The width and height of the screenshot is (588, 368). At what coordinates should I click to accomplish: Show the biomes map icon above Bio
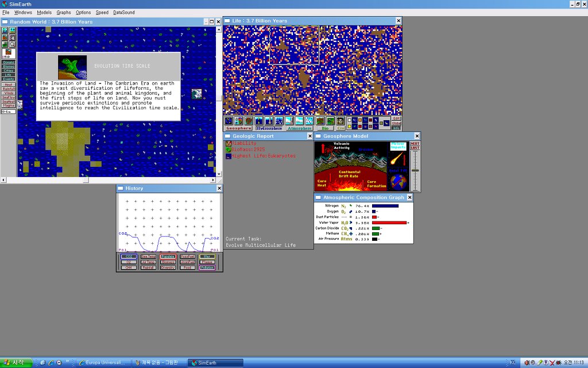pyautogui.click(x=320, y=121)
